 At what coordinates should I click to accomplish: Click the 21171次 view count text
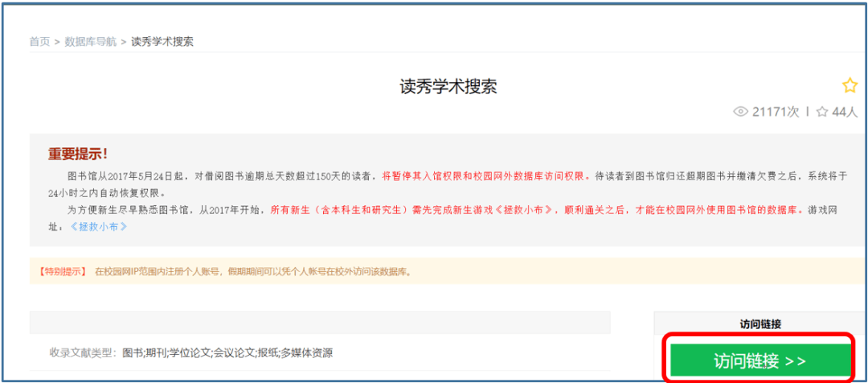[776, 112]
